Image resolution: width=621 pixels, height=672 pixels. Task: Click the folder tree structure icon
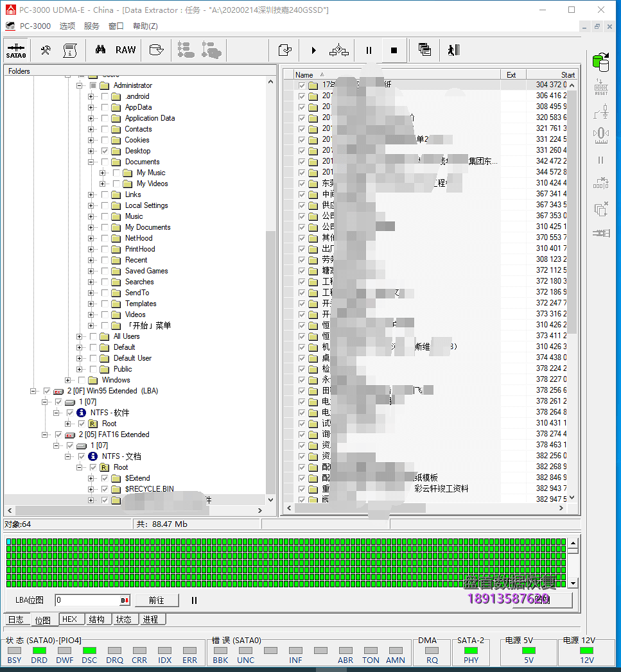186,50
